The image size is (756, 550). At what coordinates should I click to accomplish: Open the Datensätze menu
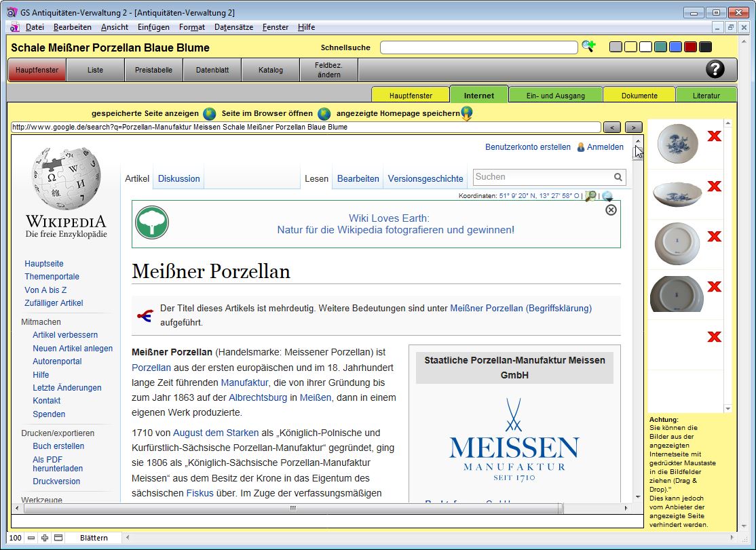233,27
